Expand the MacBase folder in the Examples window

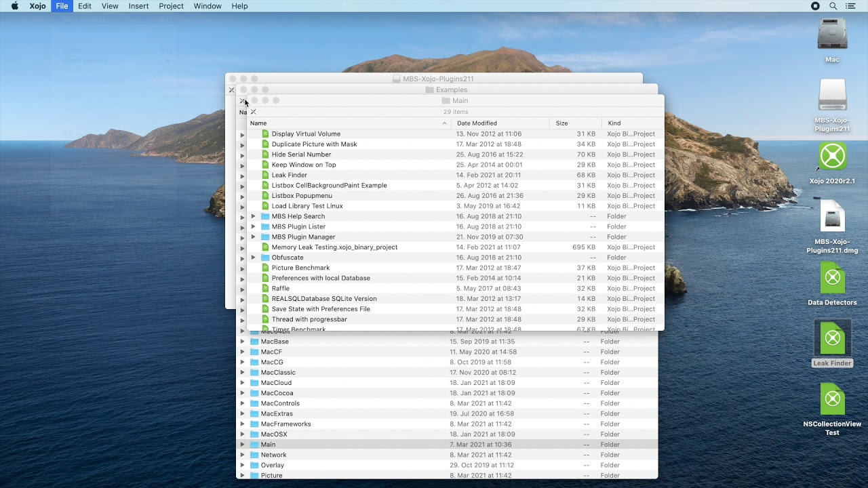(x=242, y=342)
